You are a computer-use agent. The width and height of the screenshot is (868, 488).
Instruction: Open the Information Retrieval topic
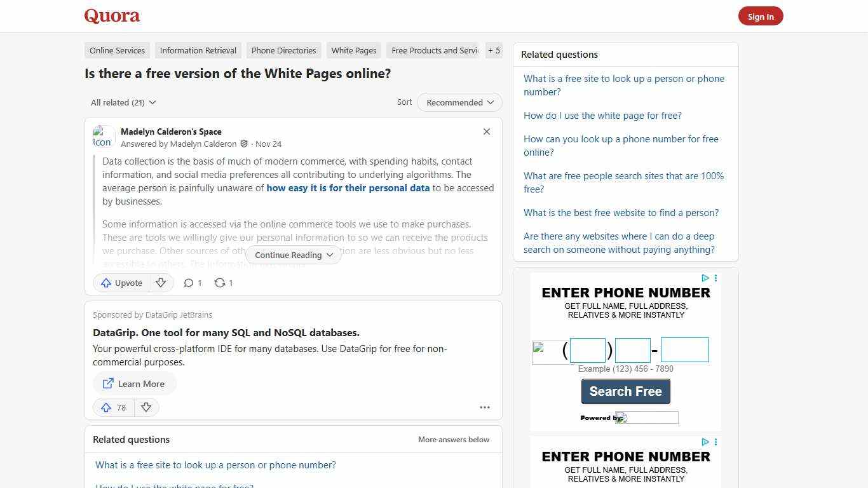(x=198, y=50)
